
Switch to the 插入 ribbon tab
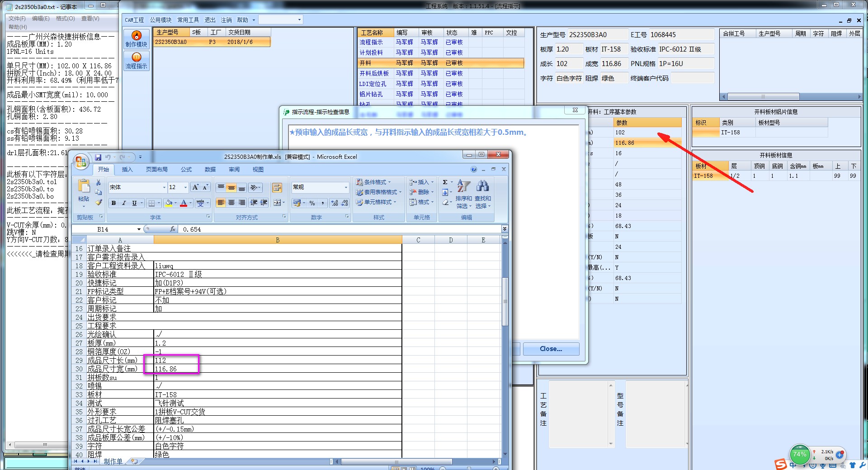tap(127, 170)
